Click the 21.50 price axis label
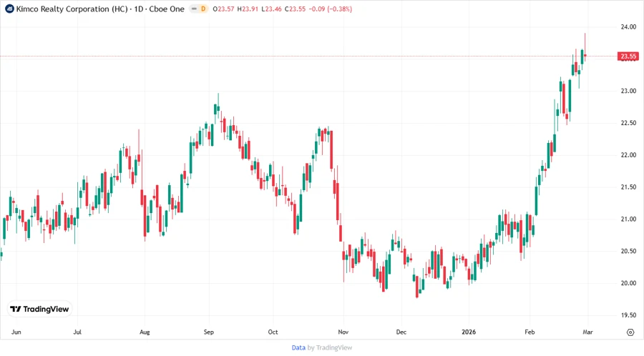This screenshot has width=644, height=356. [x=628, y=187]
